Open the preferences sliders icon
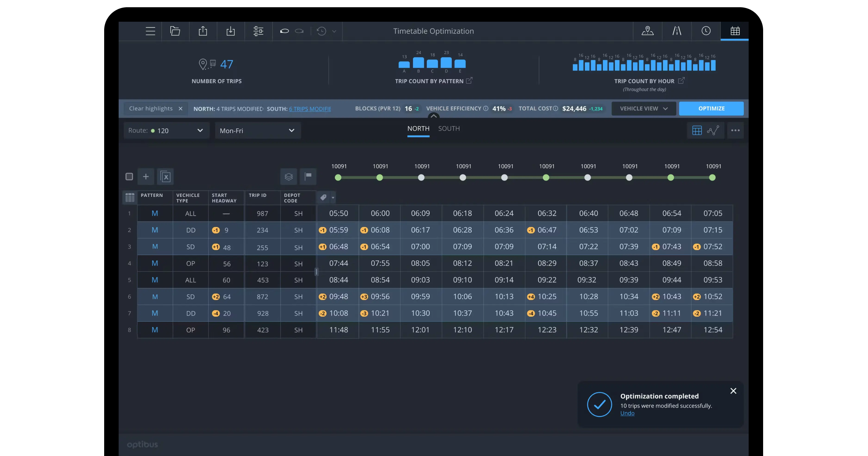The height and width of the screenshot is (456, 868). [258, 31]
